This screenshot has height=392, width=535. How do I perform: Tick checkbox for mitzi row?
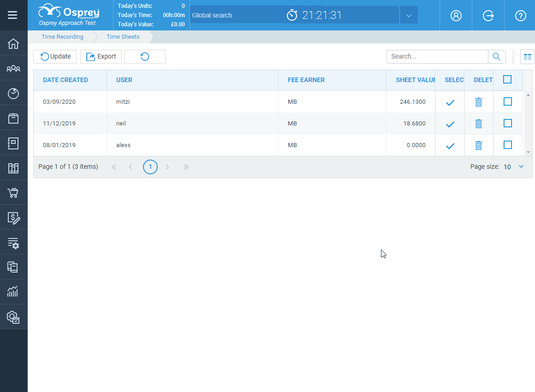[x=508, y=101]
